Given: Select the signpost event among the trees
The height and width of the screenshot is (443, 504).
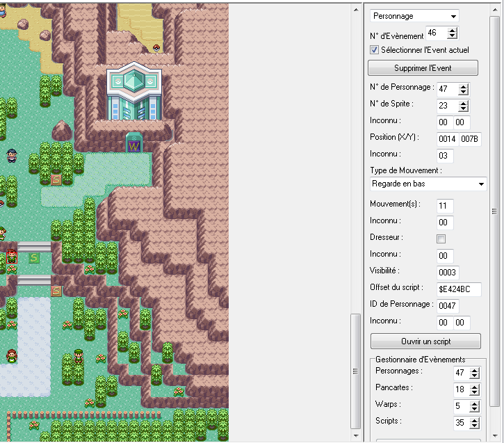Looking at the screenshot, I should click(x=56, y=179).
